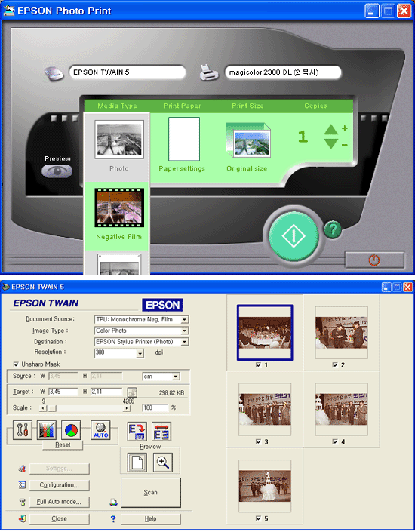Click the small printer icon beside Scan
This screenshot has height=532, width=415.
tap(113, 503)
